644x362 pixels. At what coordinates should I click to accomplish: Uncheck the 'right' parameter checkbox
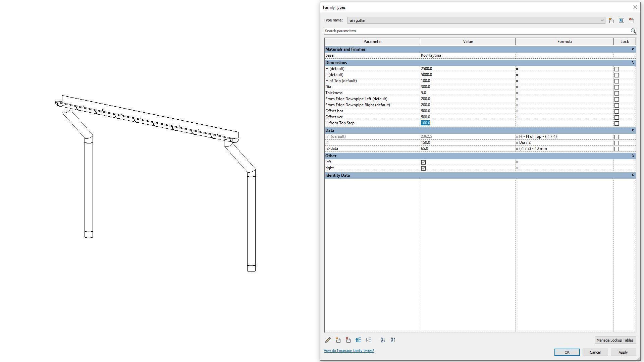pyautogui.click(x=423, y=168)
